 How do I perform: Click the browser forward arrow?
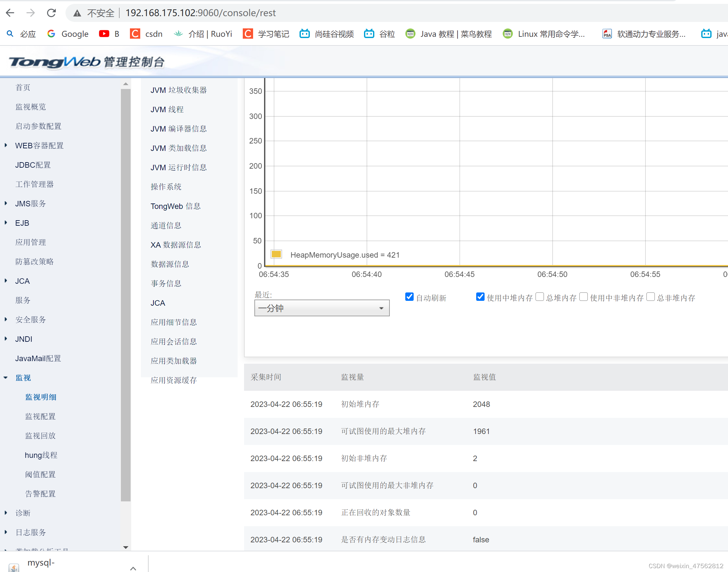click(x=31, y=13)
